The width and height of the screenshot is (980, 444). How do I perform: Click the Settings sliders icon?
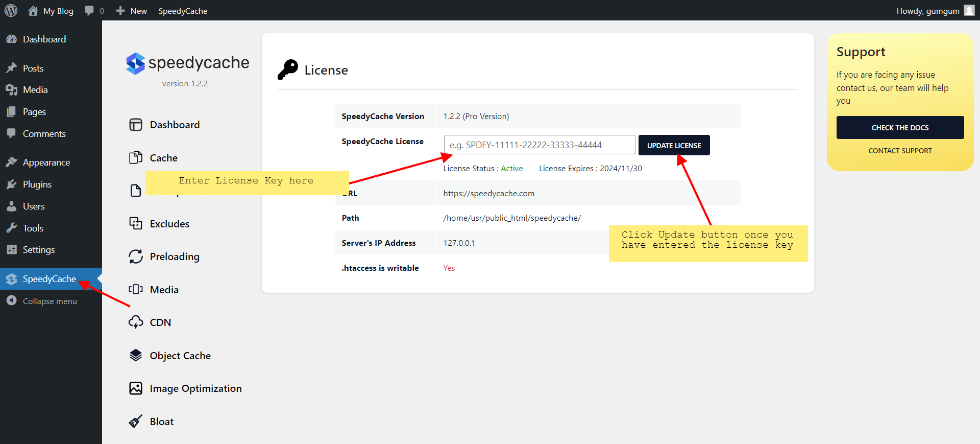tap(11, 250)
